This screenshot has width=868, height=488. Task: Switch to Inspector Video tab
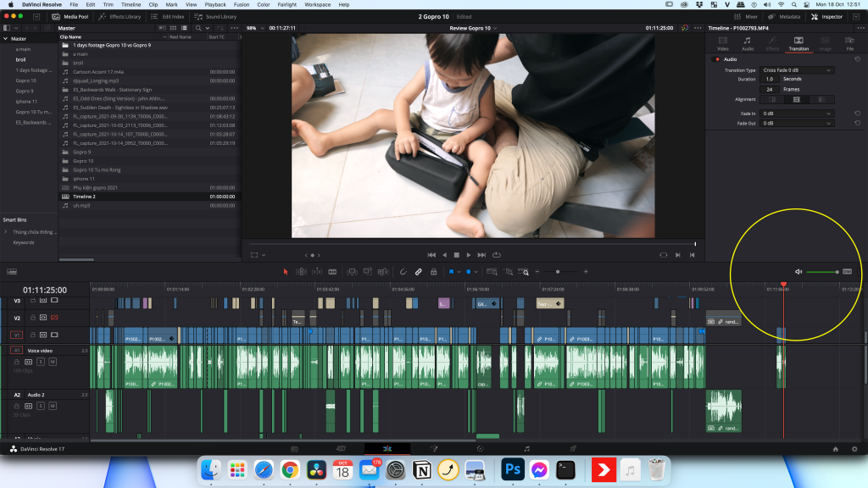[x=723, y=43]
